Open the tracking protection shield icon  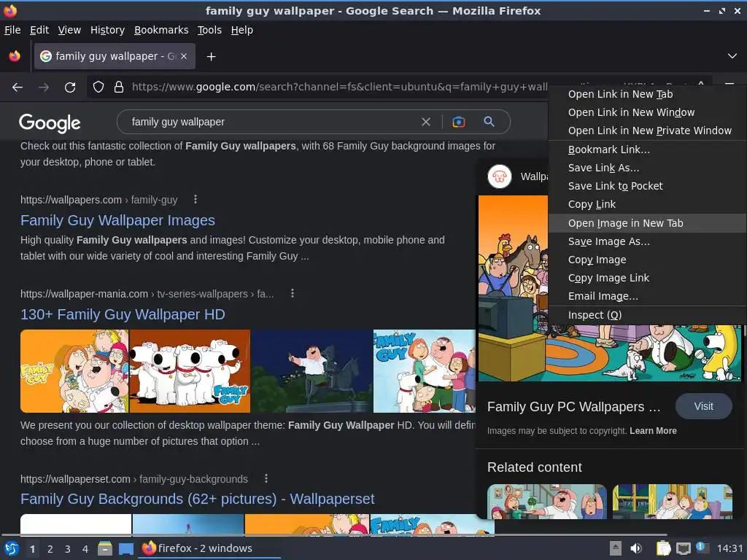point(98,87)
